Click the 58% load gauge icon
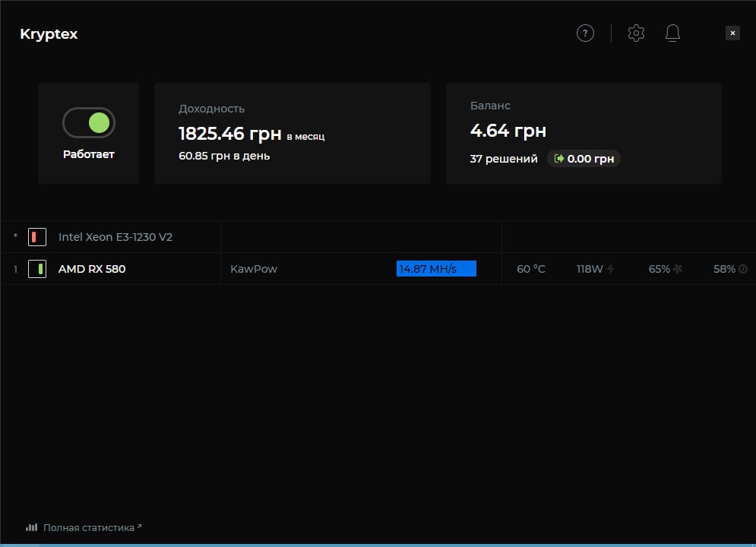Screen dimensions: 756x547 click(x=743, y=269)
